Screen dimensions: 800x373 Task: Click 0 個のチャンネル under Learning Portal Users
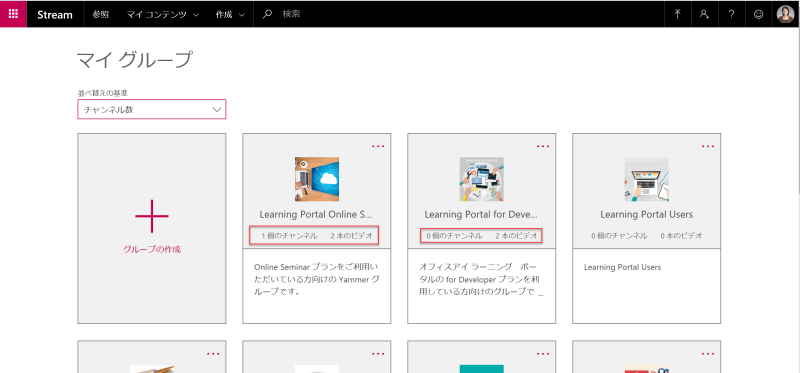[x=619, y=236]
